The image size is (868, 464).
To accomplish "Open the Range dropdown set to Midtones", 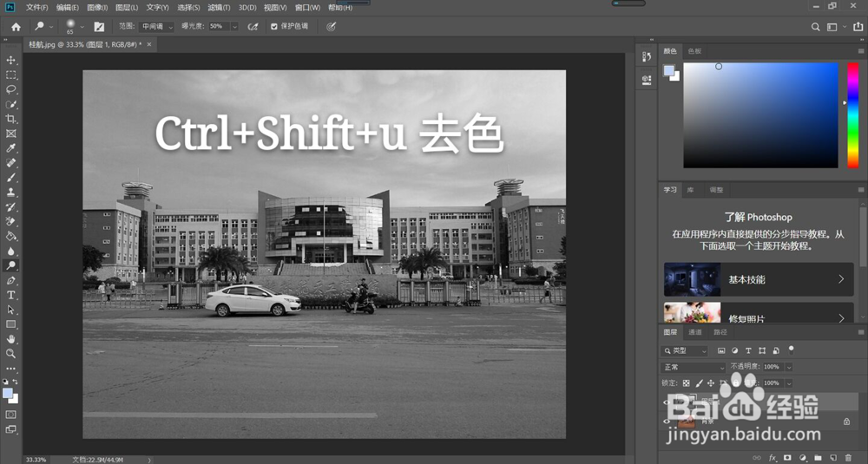I will click(156, 27).
